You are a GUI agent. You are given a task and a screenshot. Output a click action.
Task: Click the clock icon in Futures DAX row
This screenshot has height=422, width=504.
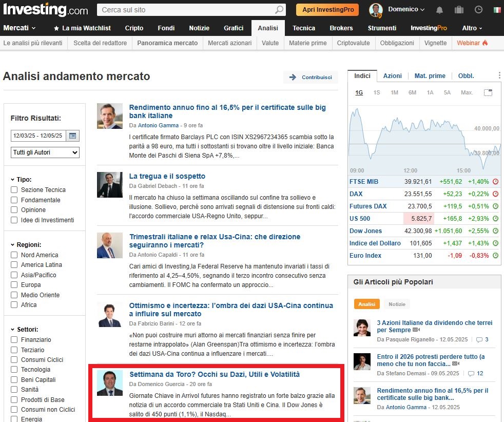coord(496,206)
